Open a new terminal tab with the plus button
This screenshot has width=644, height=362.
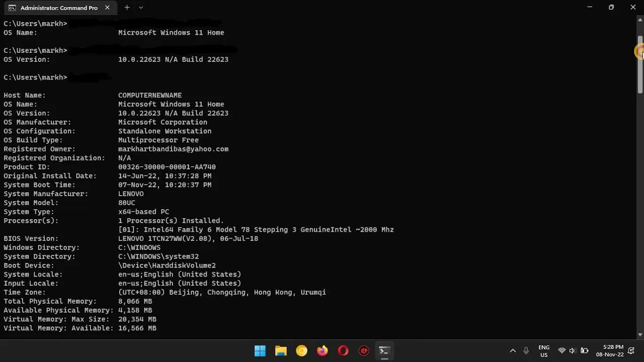[127, 8]
